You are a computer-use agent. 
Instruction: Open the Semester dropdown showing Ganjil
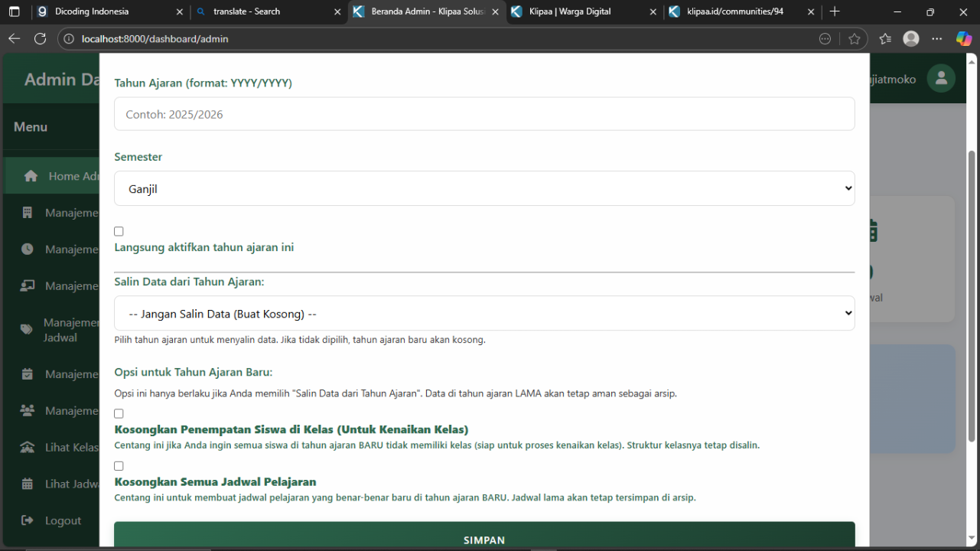pyautogui.click(x=484, y=188)
